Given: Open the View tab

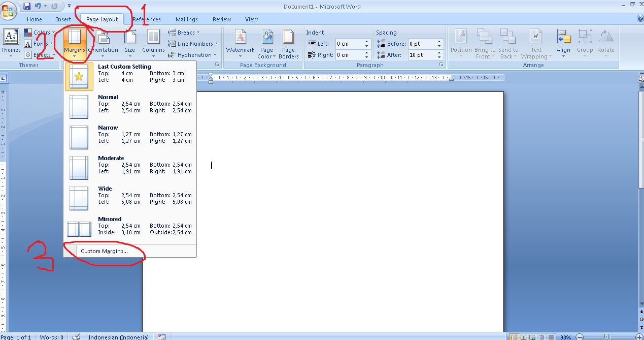Looking at the screenshot, I should tap(251, 19).
